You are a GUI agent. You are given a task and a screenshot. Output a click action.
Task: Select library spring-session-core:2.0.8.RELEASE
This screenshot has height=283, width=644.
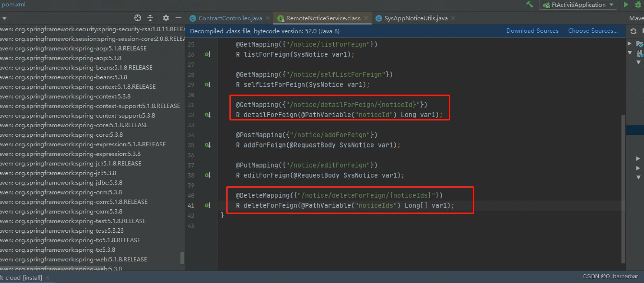point(92,39)
